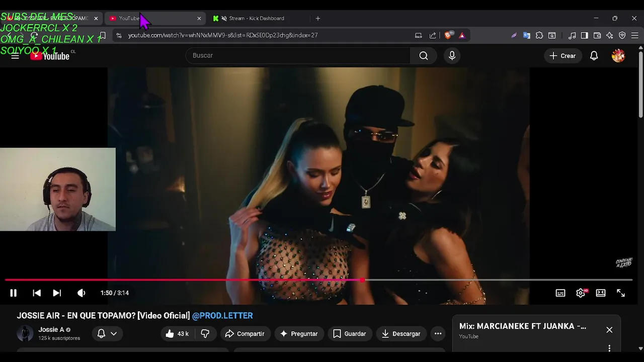
Task: Open the Preguntar AI button
Action: (x=299, y=334)
